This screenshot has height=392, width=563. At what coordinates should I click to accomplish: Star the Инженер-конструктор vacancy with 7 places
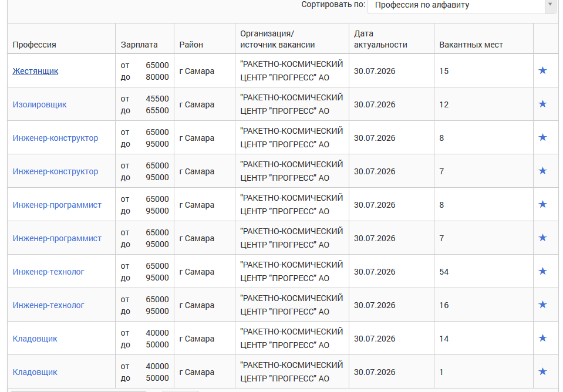point(542,171)
